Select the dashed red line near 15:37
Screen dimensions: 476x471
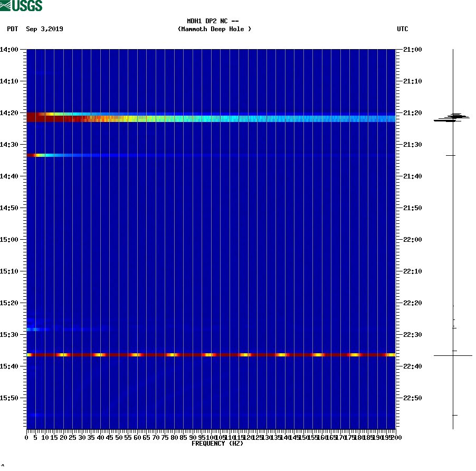(x=211, y=355)
